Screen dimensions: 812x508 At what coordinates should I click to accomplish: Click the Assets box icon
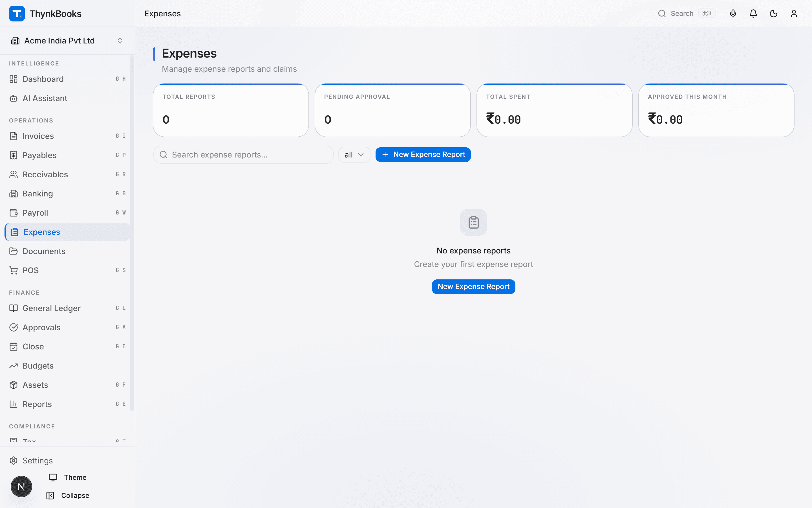point(14,385)
